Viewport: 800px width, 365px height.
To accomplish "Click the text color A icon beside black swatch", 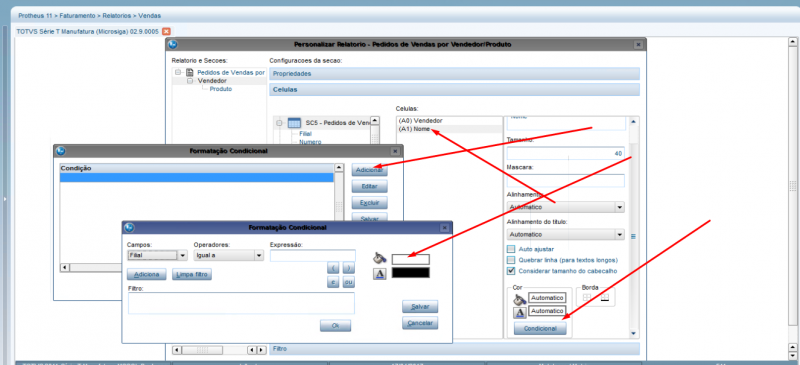I will point(378,274).
